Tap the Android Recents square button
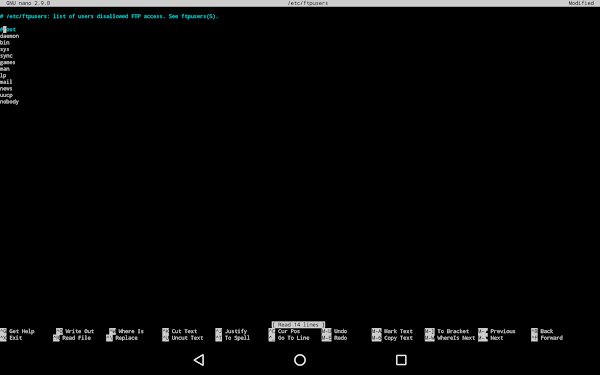The height and width of the screenshot is (375, 600). [401, 360]
